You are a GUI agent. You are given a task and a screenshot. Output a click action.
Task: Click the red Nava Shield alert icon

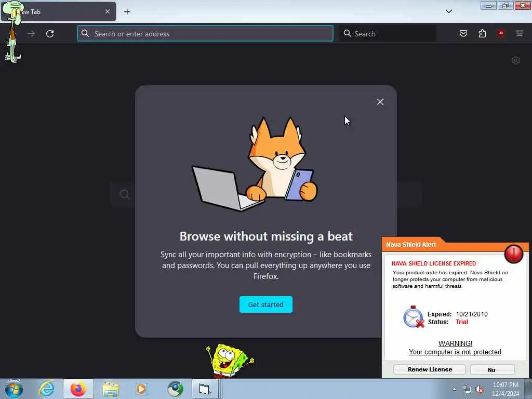coord(513,254)
